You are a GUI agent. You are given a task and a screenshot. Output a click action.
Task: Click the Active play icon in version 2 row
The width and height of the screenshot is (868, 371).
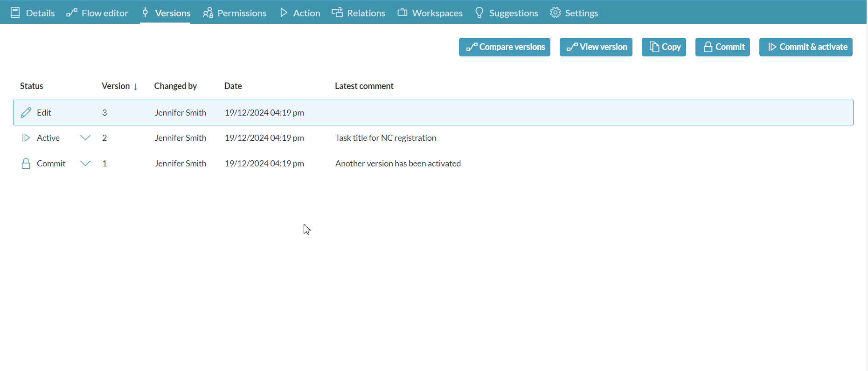coord(26,138)
